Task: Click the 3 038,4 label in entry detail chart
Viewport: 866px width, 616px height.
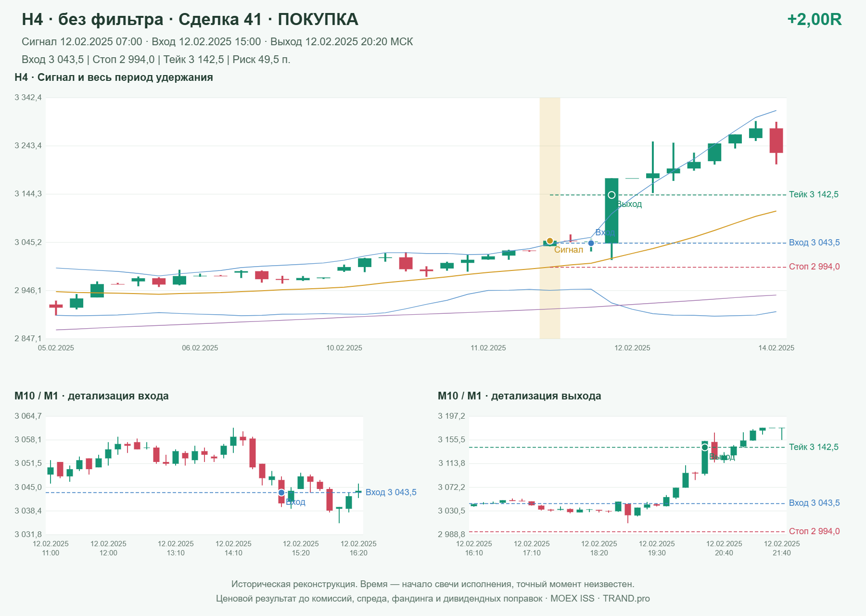Action: (28, 511)
